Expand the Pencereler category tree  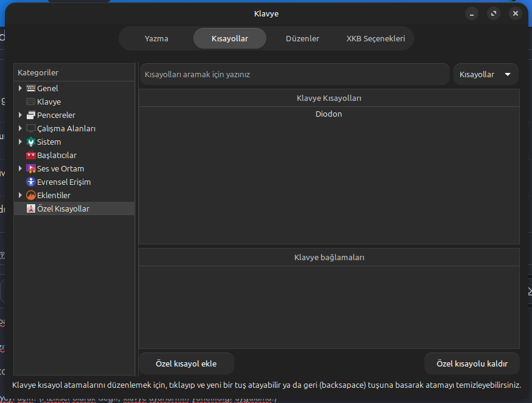pyautogui.click(x=20, y=115)
